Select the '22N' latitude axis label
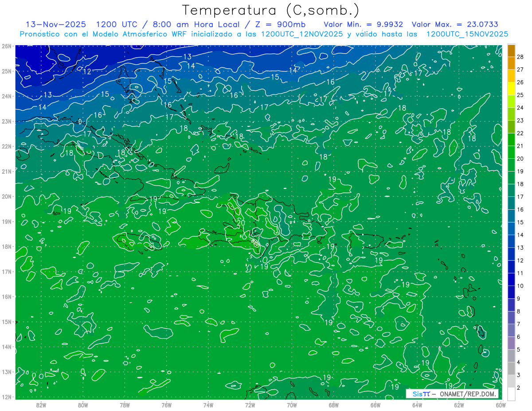This screenshot has height=411, width=532. tap(6, 146)
